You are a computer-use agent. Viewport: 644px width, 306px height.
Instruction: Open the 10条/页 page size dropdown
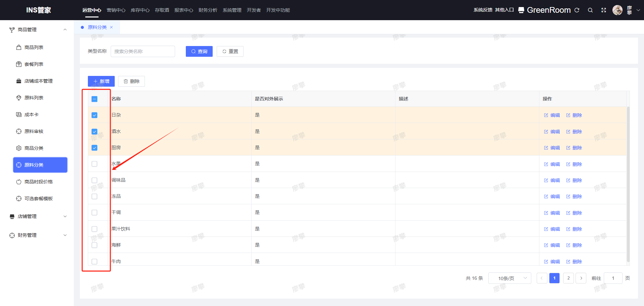click(510, 278)
